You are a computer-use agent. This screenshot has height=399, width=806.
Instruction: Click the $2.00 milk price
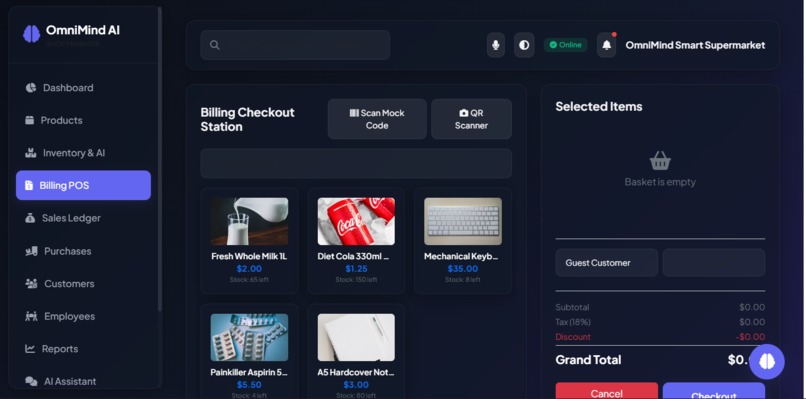click(x=249, y=269)
